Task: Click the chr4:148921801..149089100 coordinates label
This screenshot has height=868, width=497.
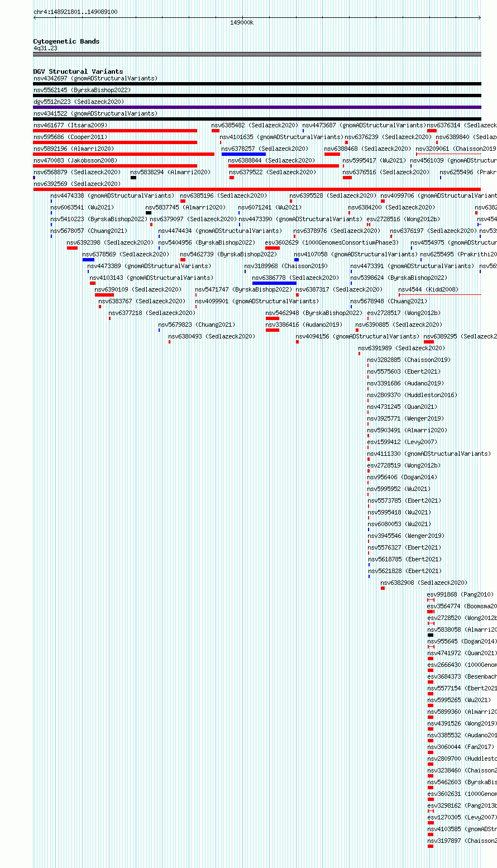Action: [75, 12]
